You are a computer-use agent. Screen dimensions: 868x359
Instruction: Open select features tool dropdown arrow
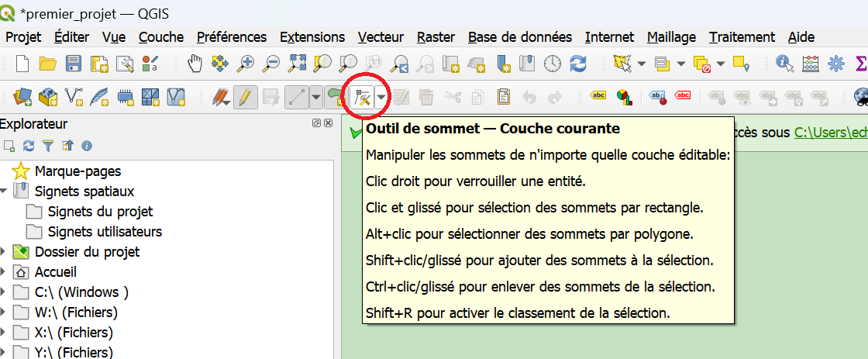tap(642, 64)
